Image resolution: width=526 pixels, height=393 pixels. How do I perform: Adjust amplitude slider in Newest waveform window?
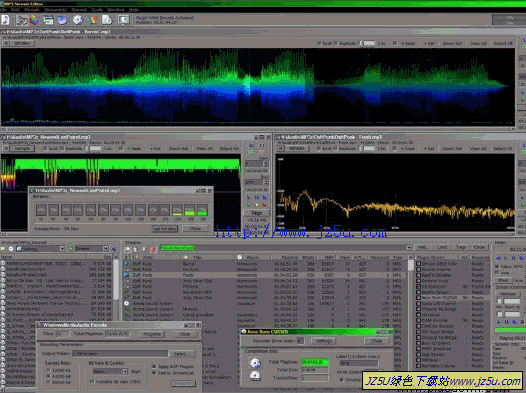point(94,148)
